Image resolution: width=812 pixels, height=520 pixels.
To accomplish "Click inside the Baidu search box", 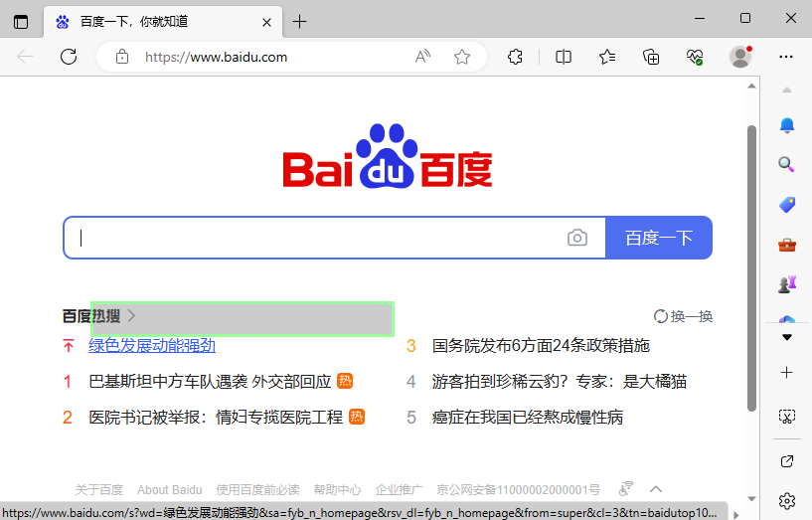I will point(318,238).
